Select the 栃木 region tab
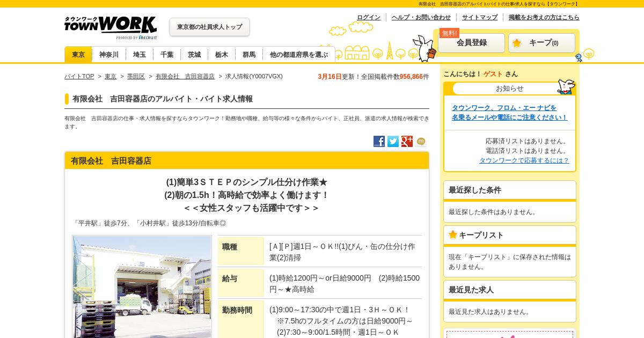Viewport: 644px width, 338px height. (x=222, y=55)
